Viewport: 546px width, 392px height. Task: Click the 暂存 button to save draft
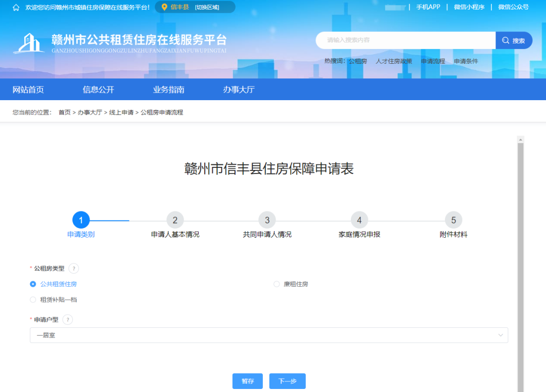point(247,381)
